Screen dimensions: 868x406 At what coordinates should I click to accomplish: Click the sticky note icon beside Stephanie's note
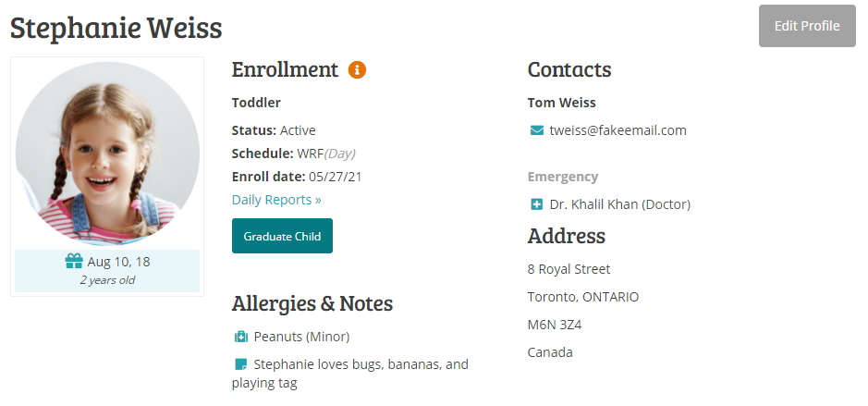tap(240, 364)
